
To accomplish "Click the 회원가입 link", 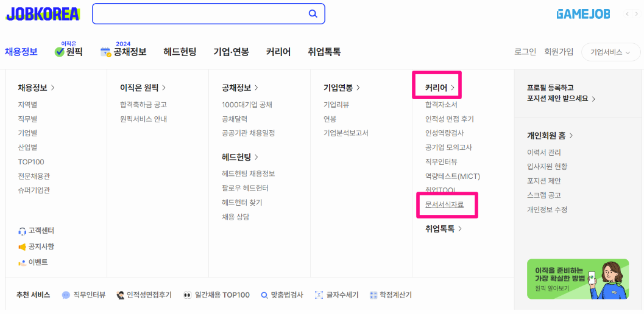I will coord(559,52).
